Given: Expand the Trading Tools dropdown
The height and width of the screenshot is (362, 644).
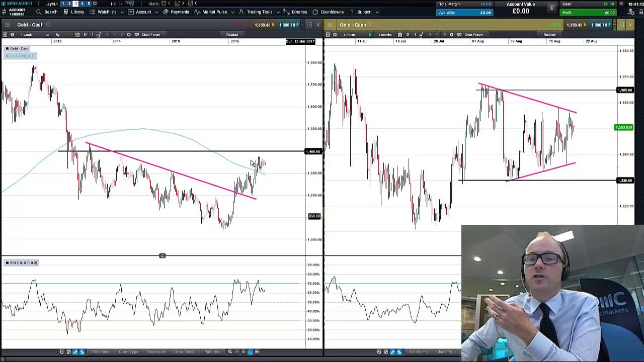Looking at the screenshot, I should (259, 12).
